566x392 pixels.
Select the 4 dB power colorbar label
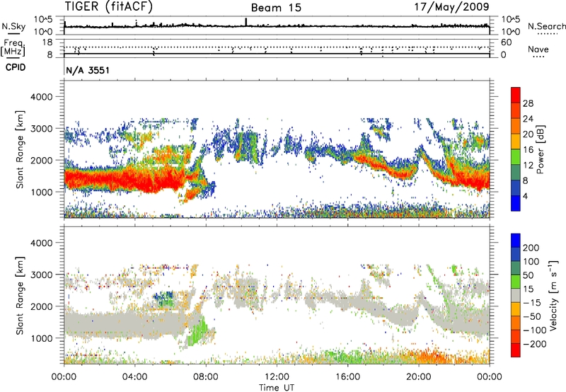(x=525, y=196)
